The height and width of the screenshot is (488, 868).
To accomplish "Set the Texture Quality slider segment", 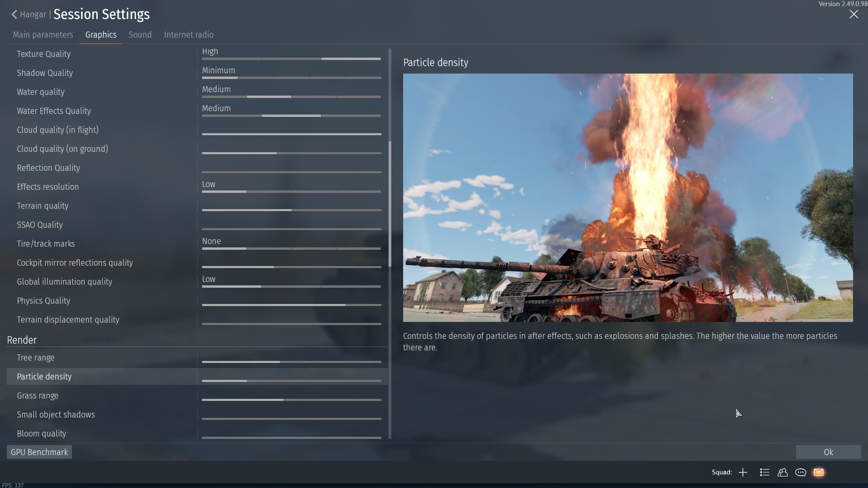I will (x=292, y=59).
